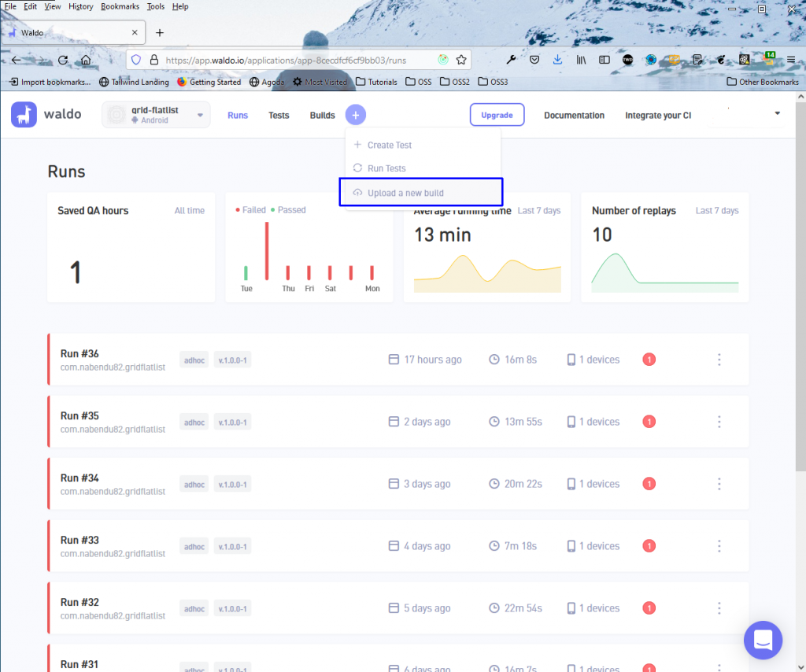806x672 pixels.
Task: Choose Upload a new build
Action: (x=421, y=193)
